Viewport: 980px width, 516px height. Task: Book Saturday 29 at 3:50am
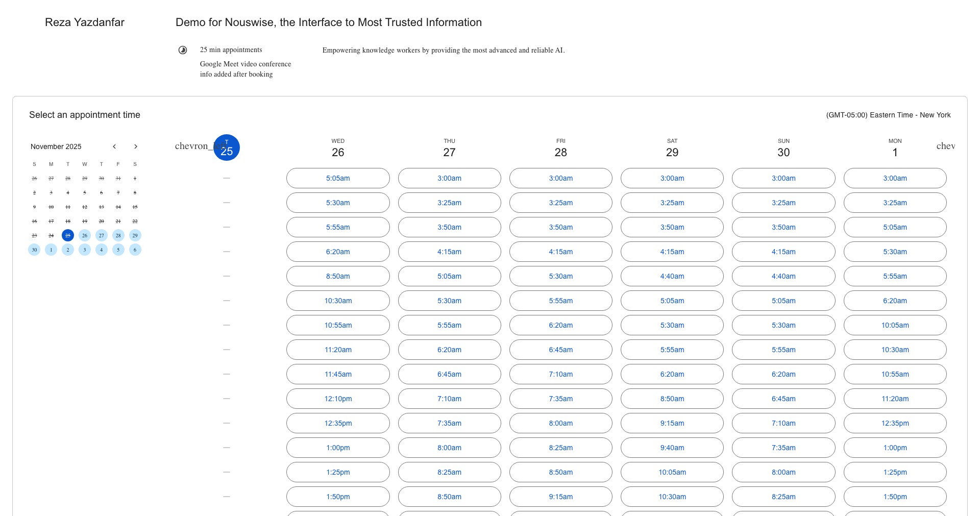point(672,227)
